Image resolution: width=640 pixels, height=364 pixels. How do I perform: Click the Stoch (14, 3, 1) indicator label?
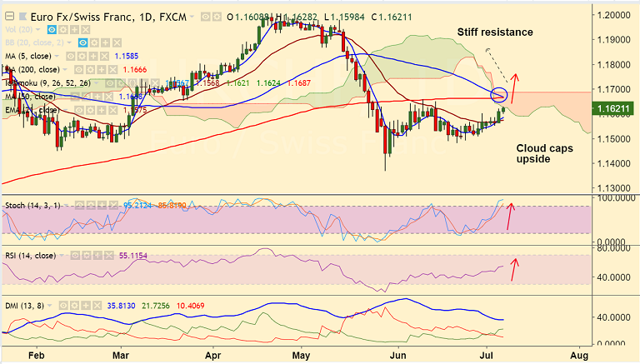(x=32, y=205)
